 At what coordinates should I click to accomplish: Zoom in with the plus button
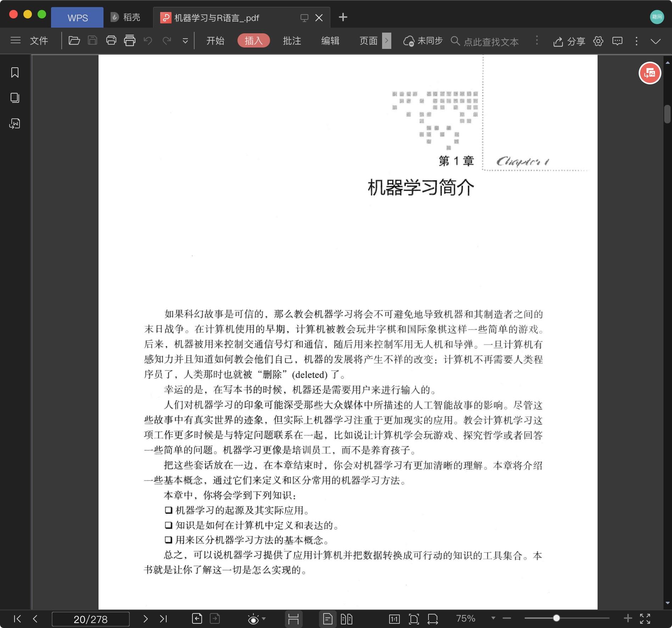point(628,618)
